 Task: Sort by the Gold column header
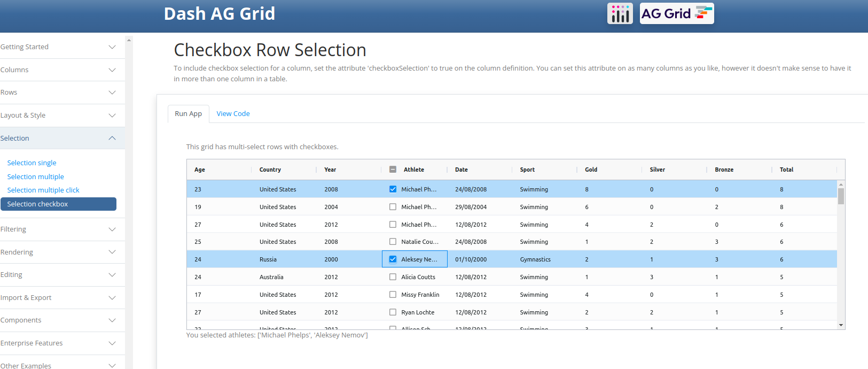coord(591,170)
